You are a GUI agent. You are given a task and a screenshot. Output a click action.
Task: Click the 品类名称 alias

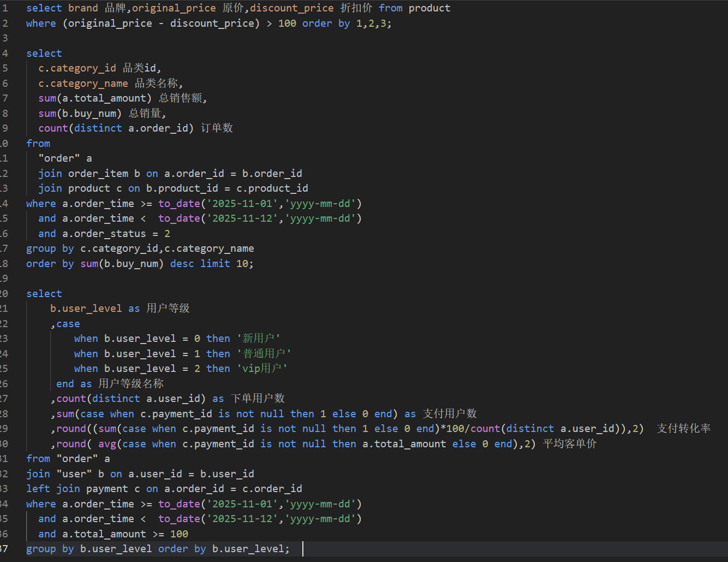156,84
